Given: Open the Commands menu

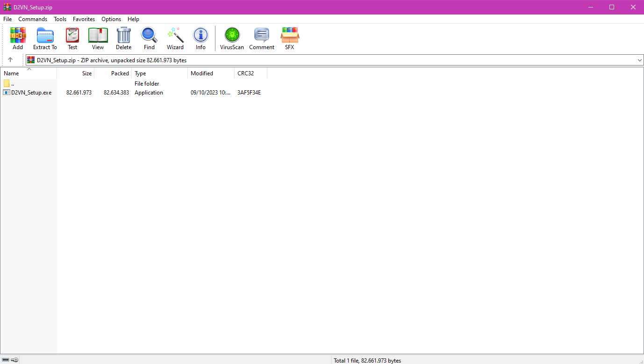Looking at the screenshot, I should 33,19.
